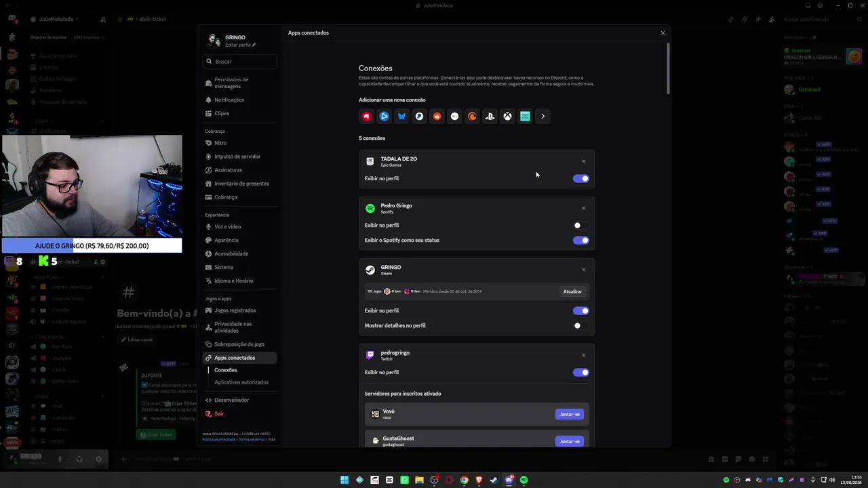The image size is (868, 488).
Task: Click the first red connection icon
Action: coord(367,117)
